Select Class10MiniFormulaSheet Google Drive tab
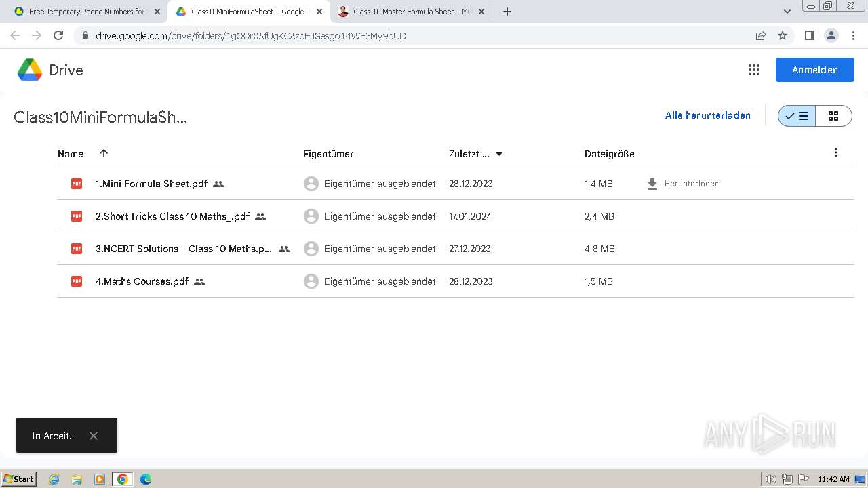 249,12
